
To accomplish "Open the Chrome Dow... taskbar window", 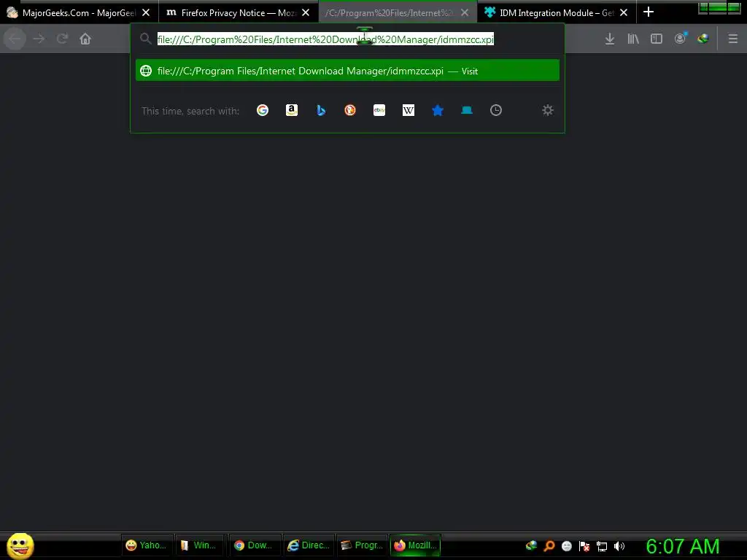I will [x=255, y=545].
